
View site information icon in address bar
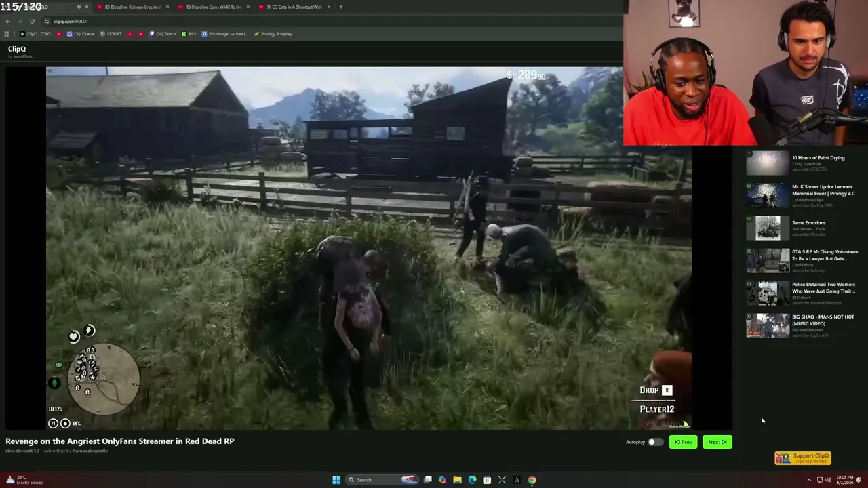pyautogui.click(x=46, y=21)
